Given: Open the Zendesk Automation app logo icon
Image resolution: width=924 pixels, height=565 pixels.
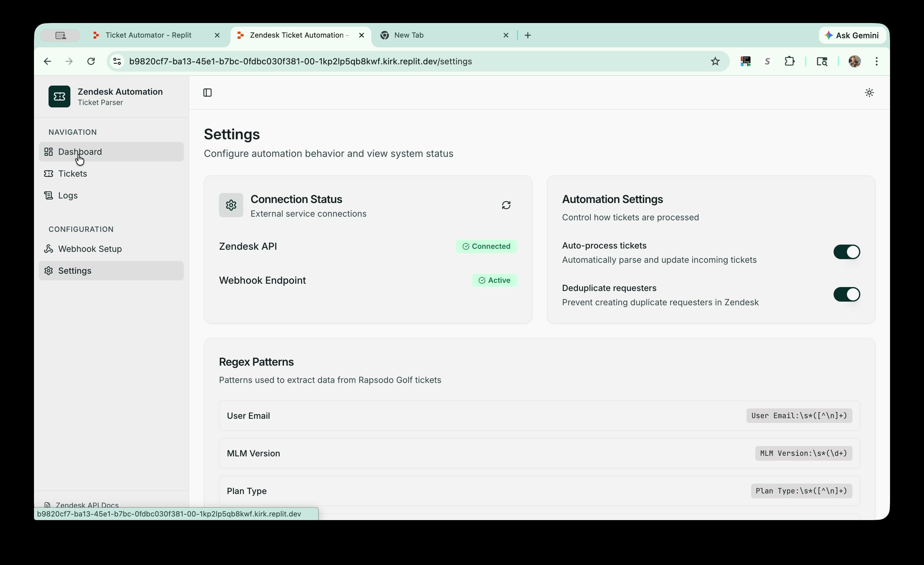Looking at the screenshot, I should click(x=59, y=96).
